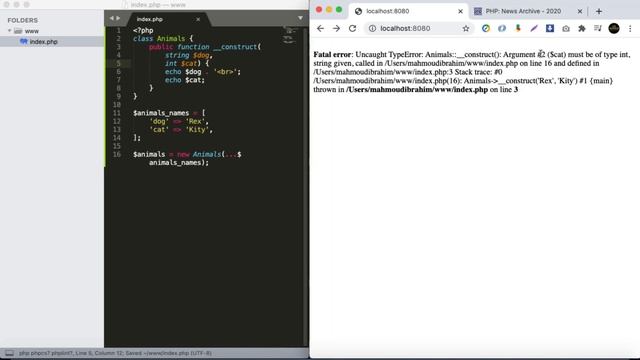
Task: Click the previous tab arrow in the editor
Action: 111,18
